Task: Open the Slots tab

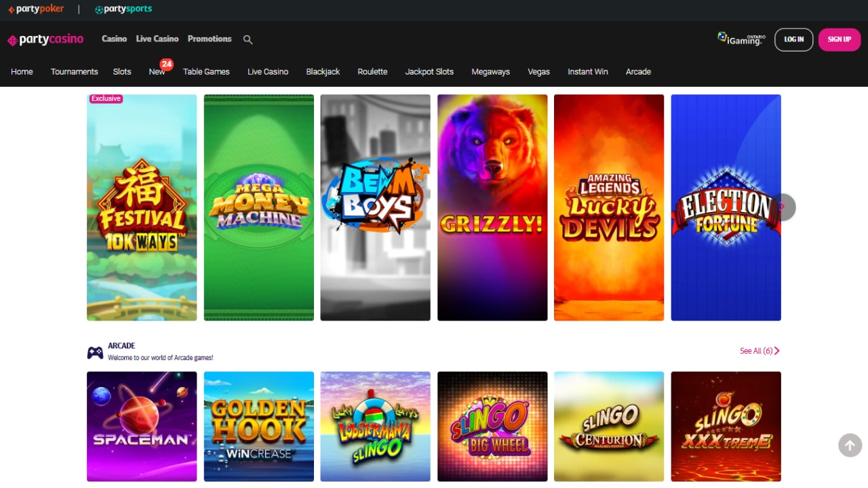Action: 122,71
